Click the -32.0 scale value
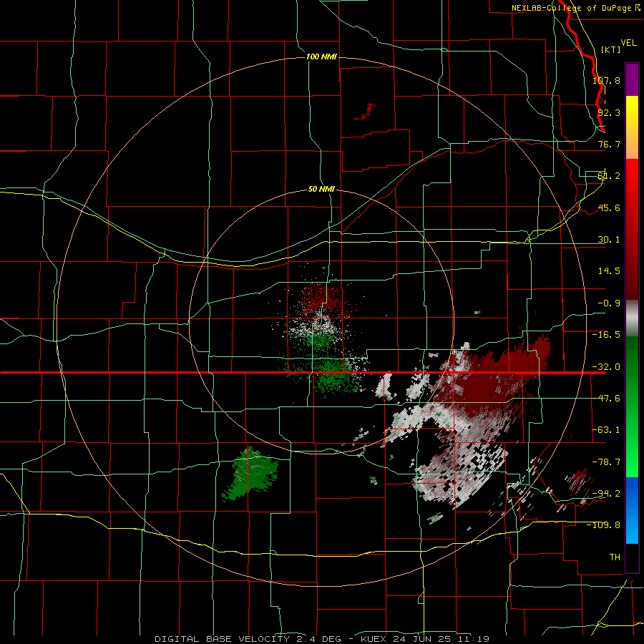Image resolution: width=644 pixels, height=644 pixels. coord(606,367)
